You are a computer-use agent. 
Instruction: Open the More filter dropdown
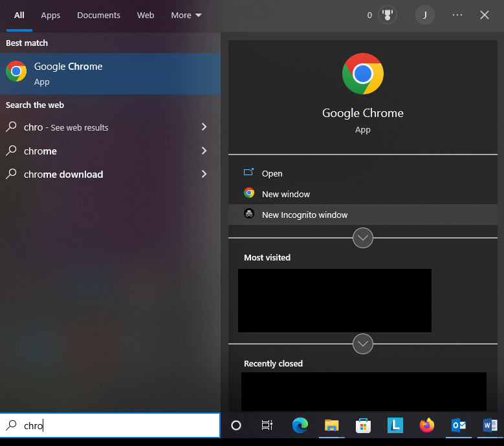186,15
